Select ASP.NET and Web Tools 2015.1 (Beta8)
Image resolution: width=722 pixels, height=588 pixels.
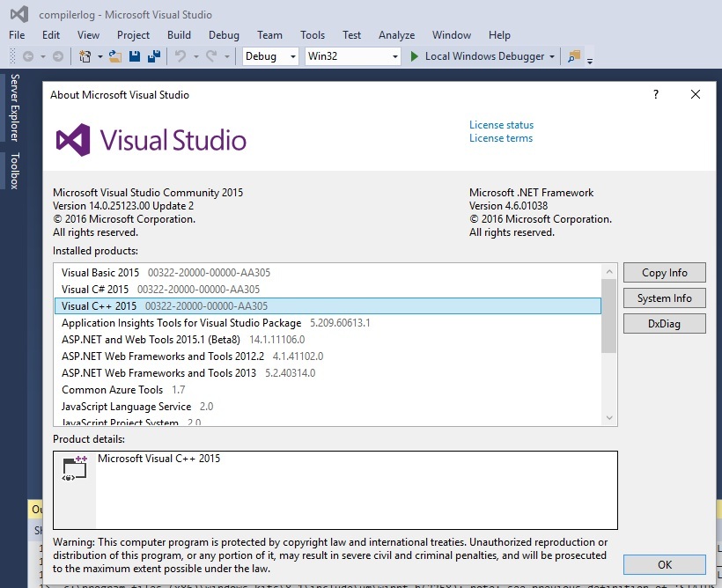[328, 340]
